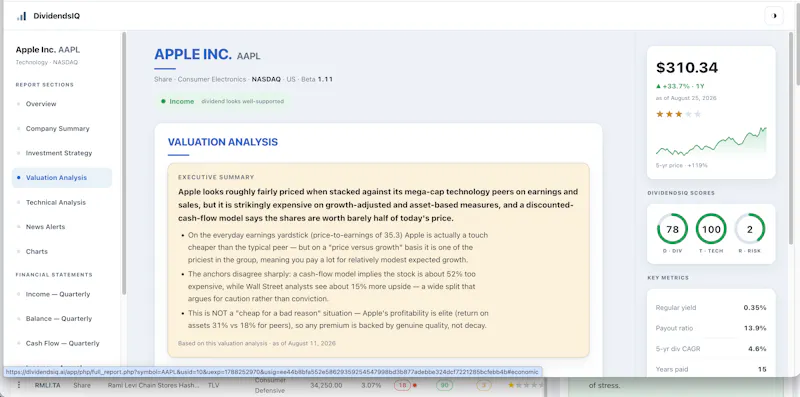Screen dimensions: 800x397
Task: Click the Payout ratio 13.9% row
Action: point(711,328)
